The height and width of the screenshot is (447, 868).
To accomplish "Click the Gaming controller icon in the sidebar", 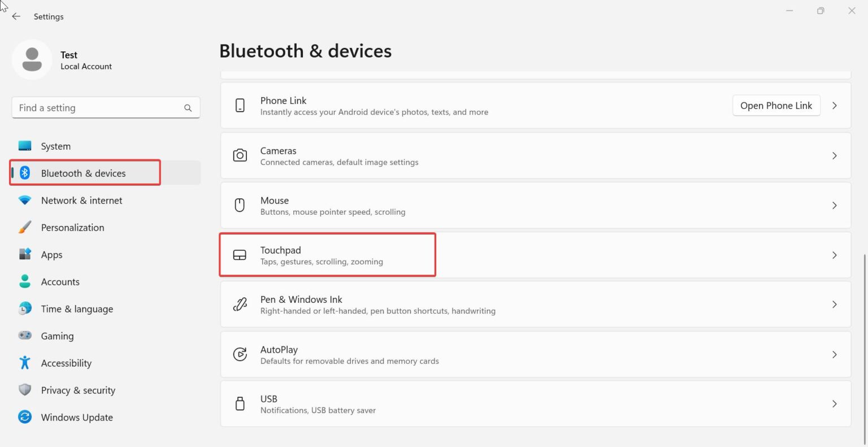I will (25, 336).
